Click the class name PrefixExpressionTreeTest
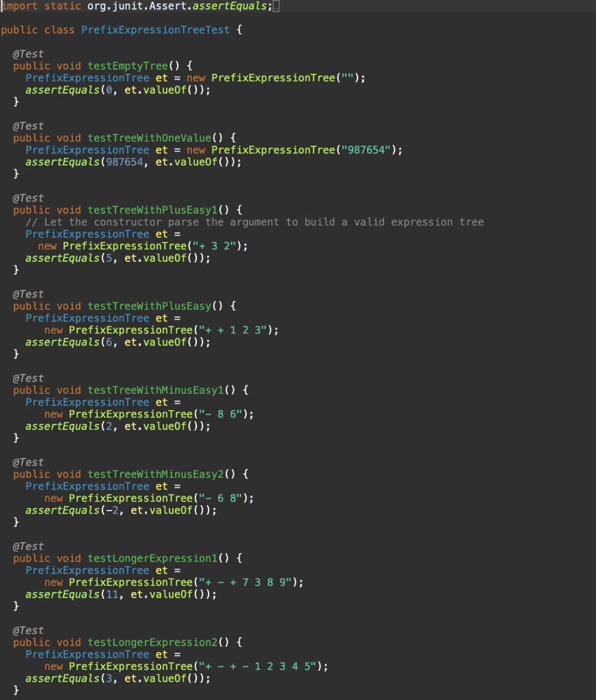The width and height of the screenshot is (596, 700). 155,30
